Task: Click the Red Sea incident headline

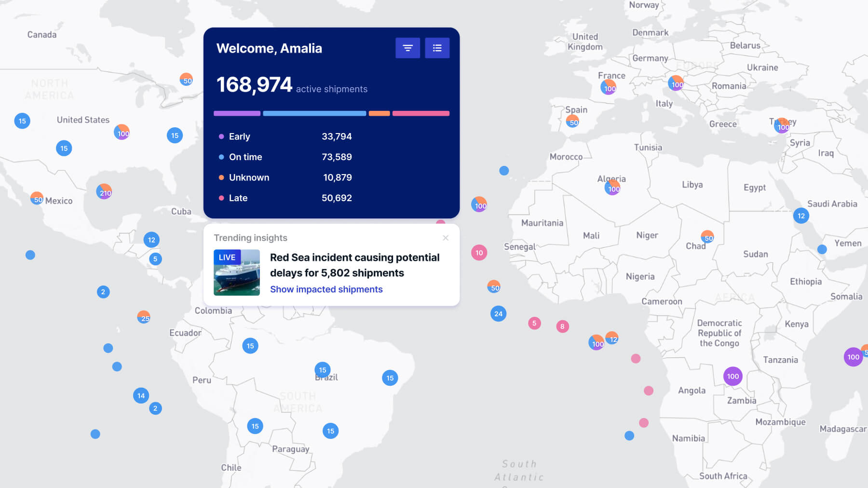Action: (354, 265)
